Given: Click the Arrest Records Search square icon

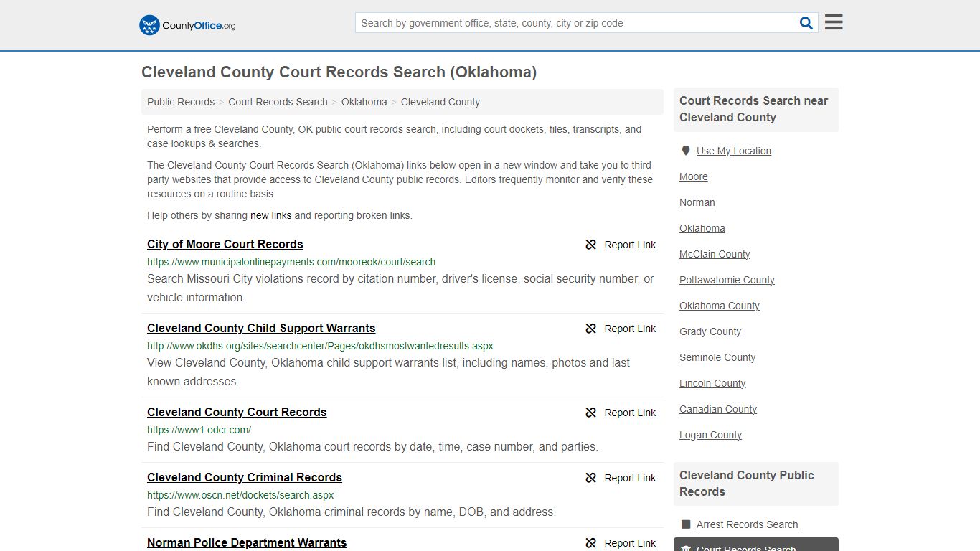Looking at the screenshot, I should [x=686, y=524].
